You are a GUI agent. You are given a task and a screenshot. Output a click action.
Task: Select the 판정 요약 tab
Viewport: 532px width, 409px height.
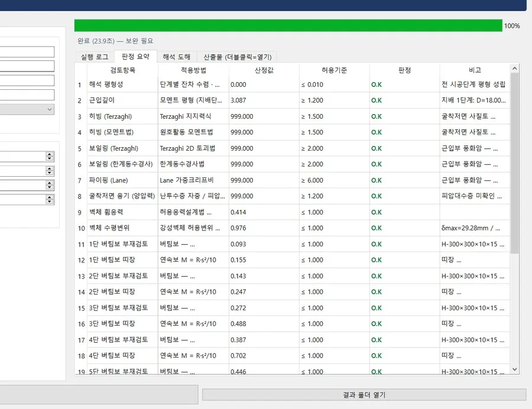135,56
